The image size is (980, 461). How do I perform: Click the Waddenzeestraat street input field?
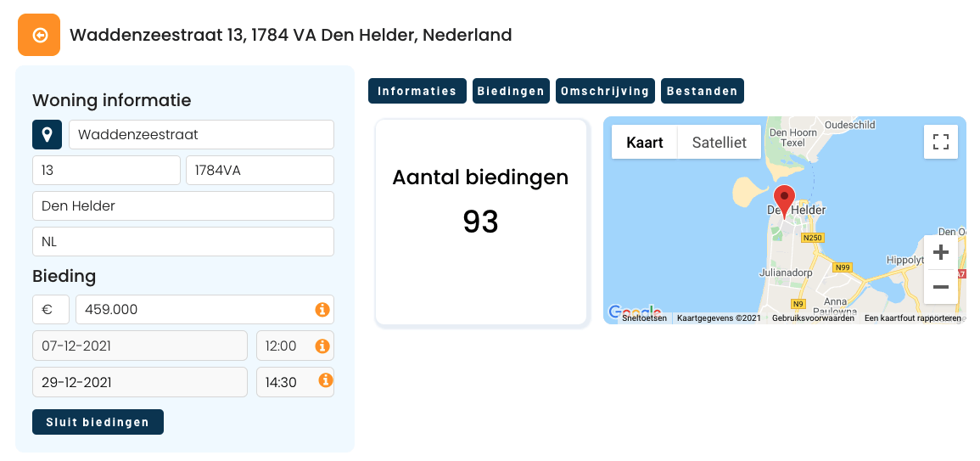coord(201,134)
